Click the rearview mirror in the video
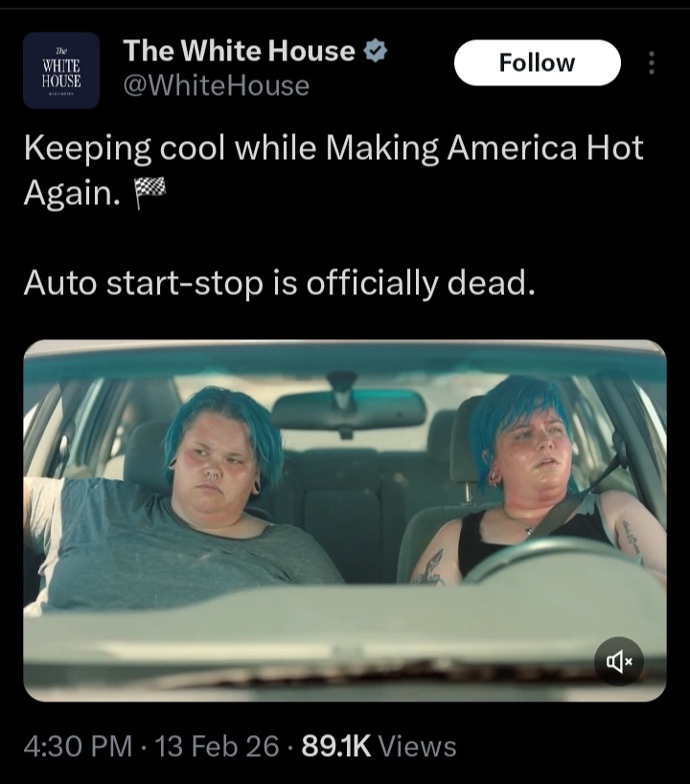 point(349,410)
